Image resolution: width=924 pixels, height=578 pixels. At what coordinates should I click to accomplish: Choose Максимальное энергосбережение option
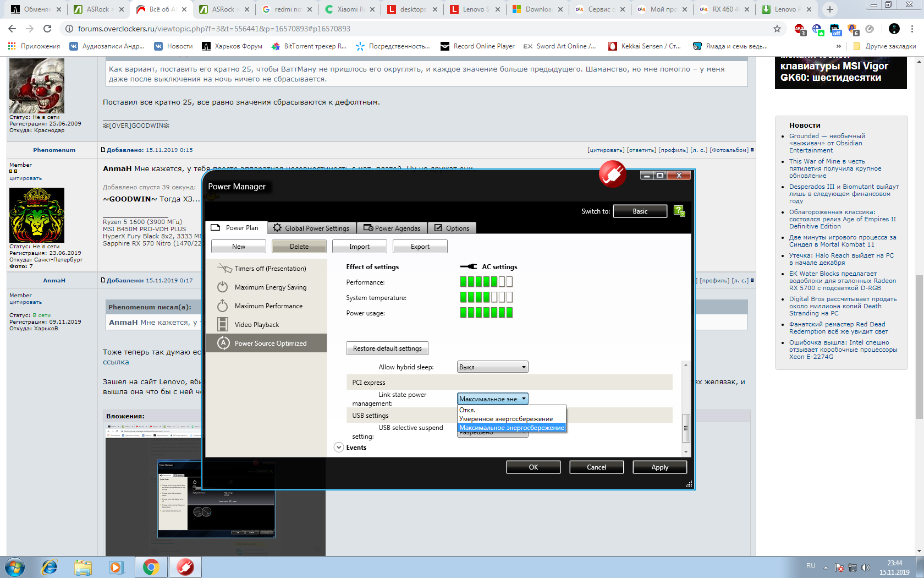(512, 428)
